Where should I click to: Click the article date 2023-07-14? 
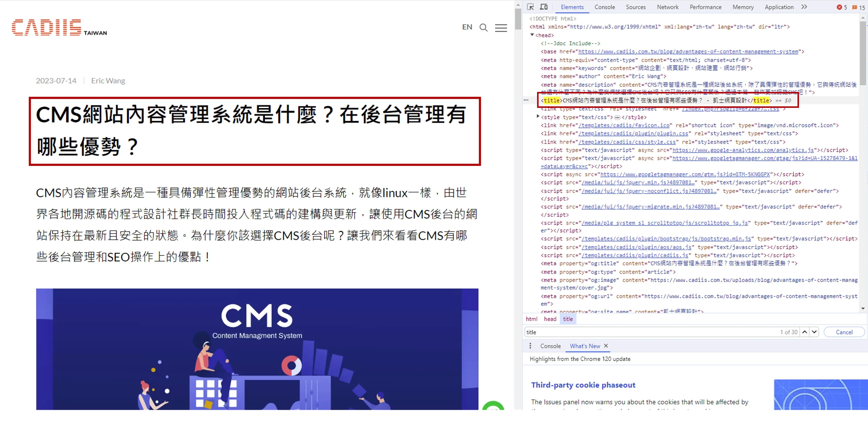pyautogui.click(x=56, y=81)
